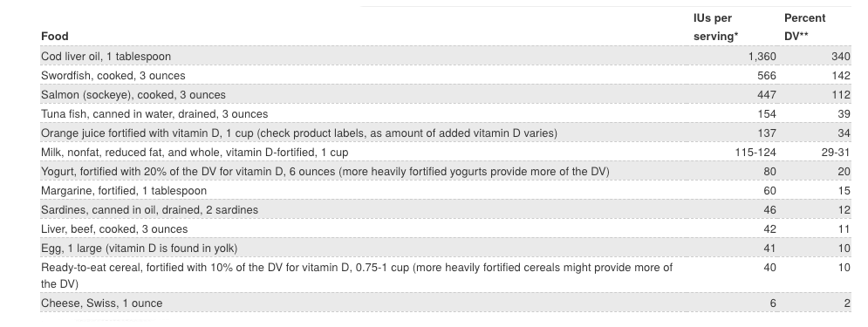Select the Liver, beef, cooked row

click(446, 229)
